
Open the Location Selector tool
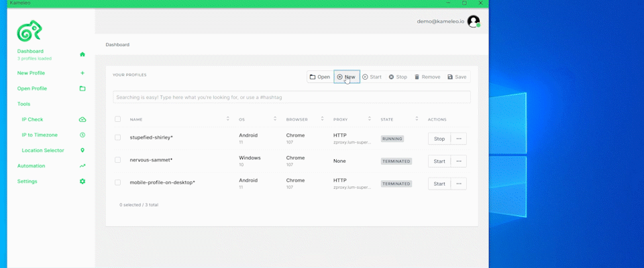pos(43,151)
